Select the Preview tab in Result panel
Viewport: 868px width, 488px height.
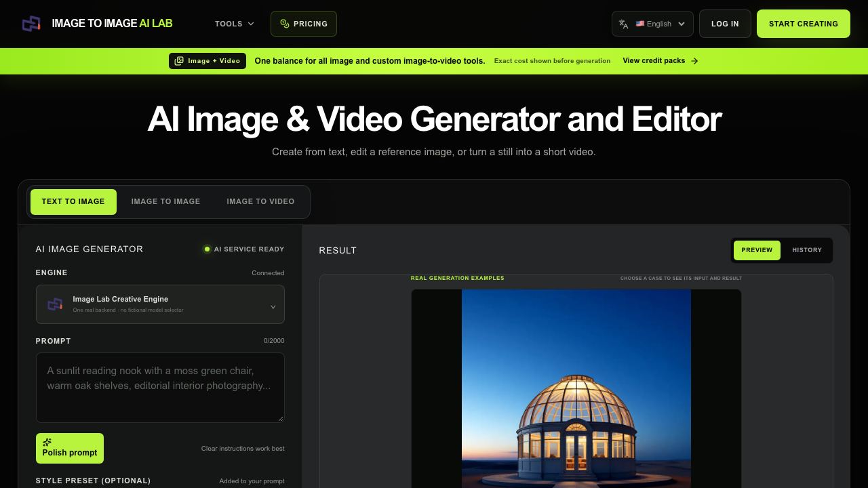(x=757, y=250)
